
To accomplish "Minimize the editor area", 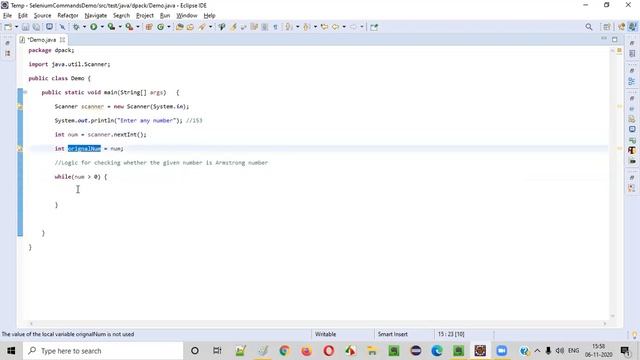I will coord(604,39).
